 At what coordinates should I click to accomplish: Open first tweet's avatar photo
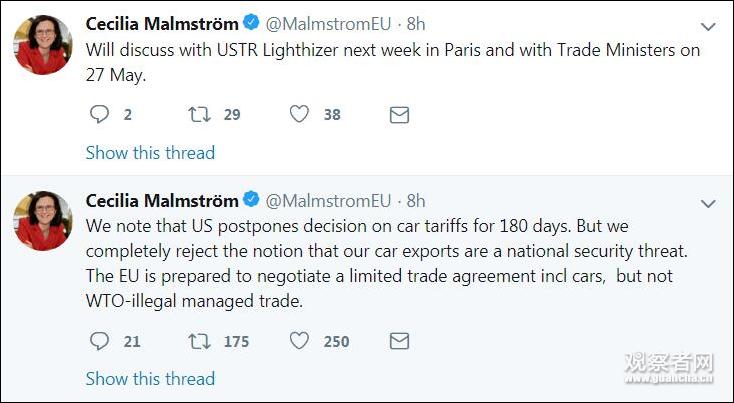[x=43, y=44]
